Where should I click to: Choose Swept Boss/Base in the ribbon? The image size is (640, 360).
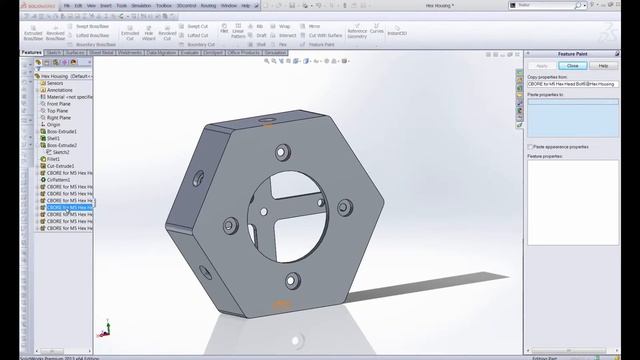89,26
